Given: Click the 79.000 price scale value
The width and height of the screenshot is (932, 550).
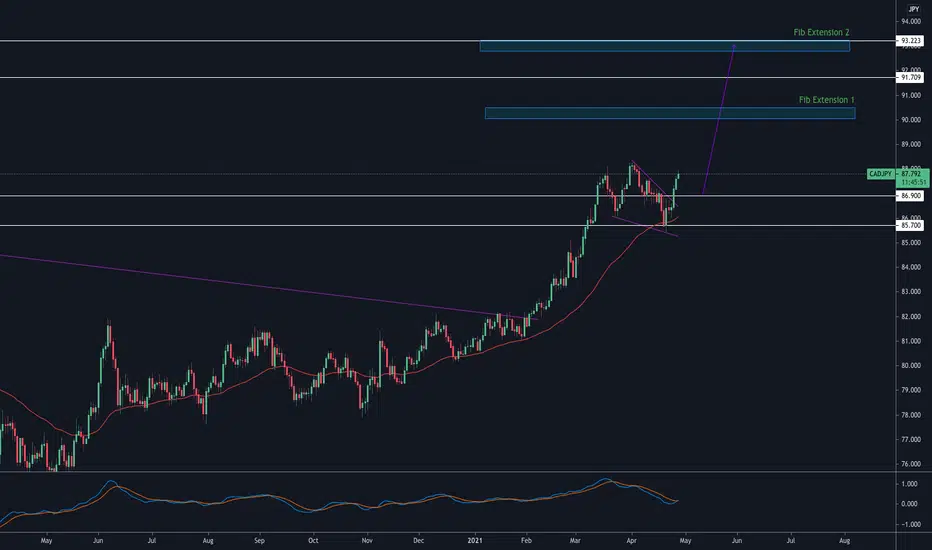Looking at the screenshot, I should point(911,390).
